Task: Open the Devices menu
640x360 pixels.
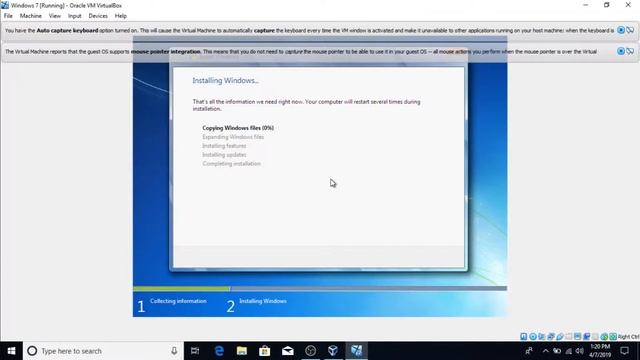Action: [x=98, y=16]
